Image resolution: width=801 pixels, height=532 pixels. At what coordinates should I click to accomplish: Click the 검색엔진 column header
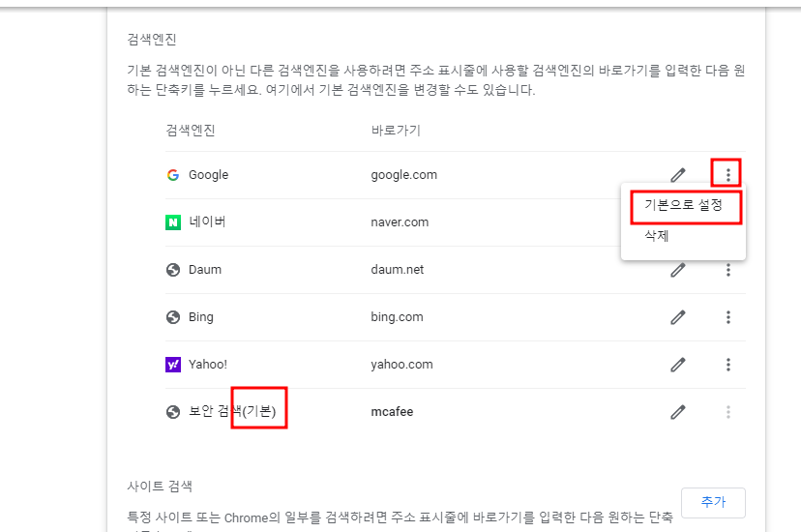191,131
